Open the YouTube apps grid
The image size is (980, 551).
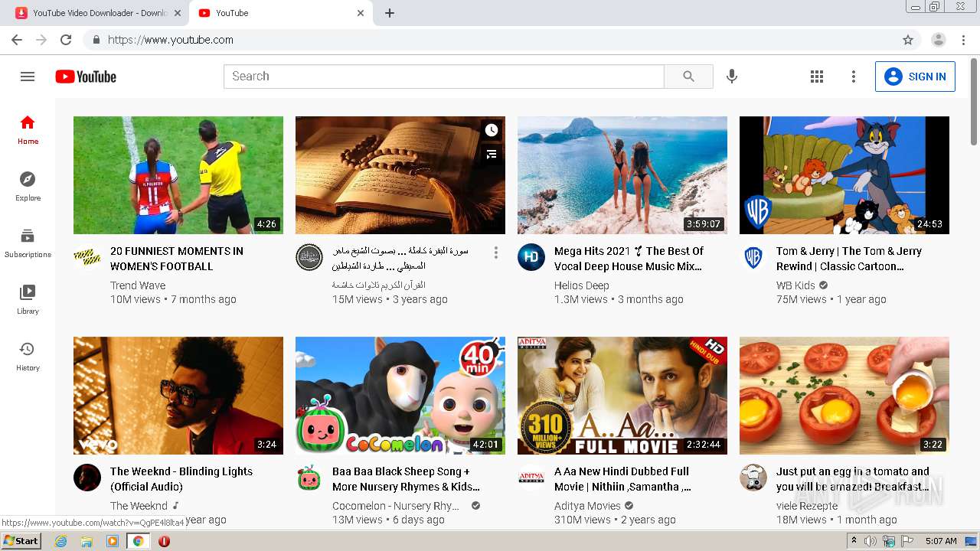[x=817, y=77]
